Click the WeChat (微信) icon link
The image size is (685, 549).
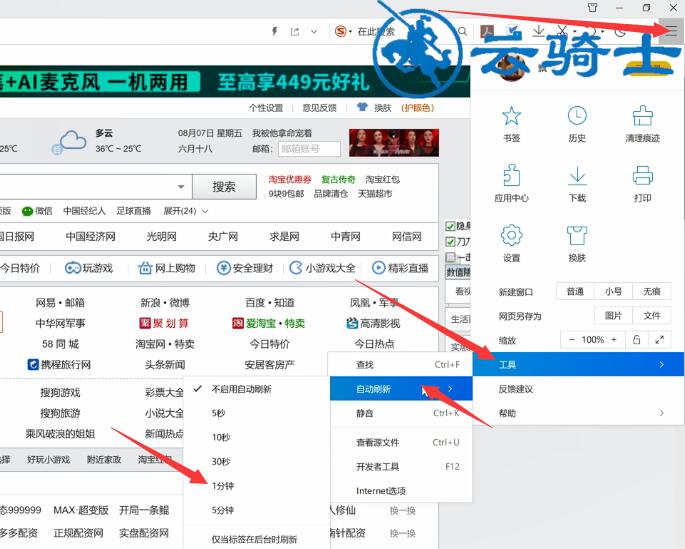27,211
